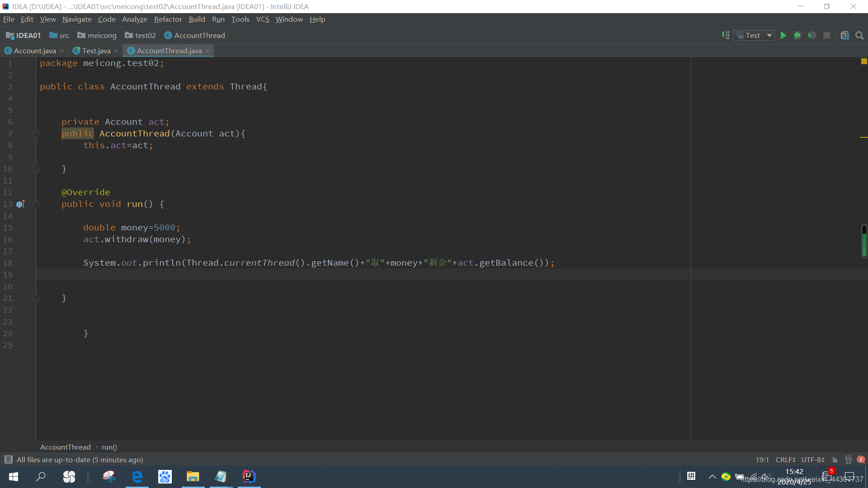Open the notification icon with red 5 badge
The width and height of the screenshot is (868, 488).
pos(828,475)
